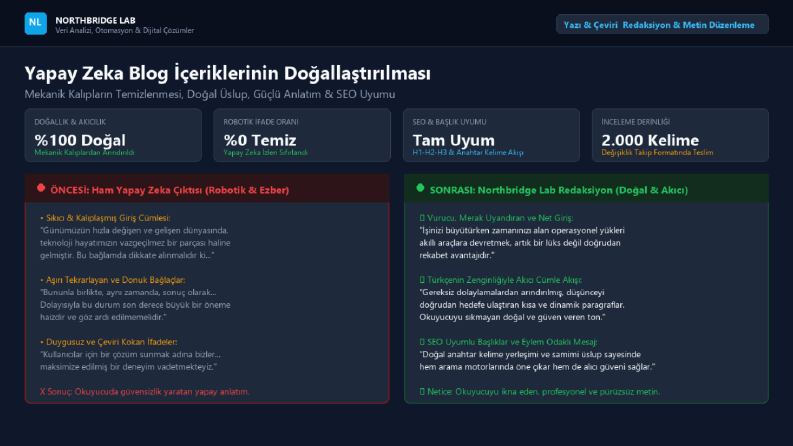Click the 'Yazı & Çeviri Redaksiyon & Metin Düzenleme' badge
Image resolution: width=793 pixels, height=446 pixels.
tap(662, 24)
